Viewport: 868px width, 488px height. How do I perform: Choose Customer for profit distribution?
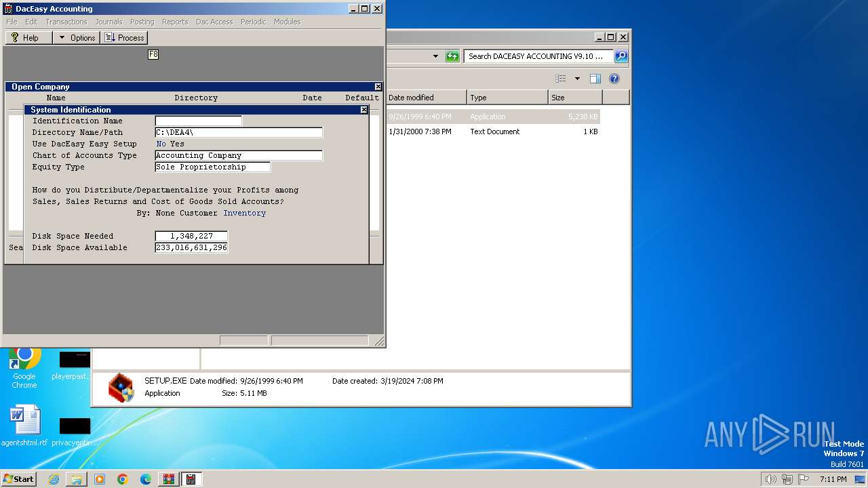tap(199, 213)
